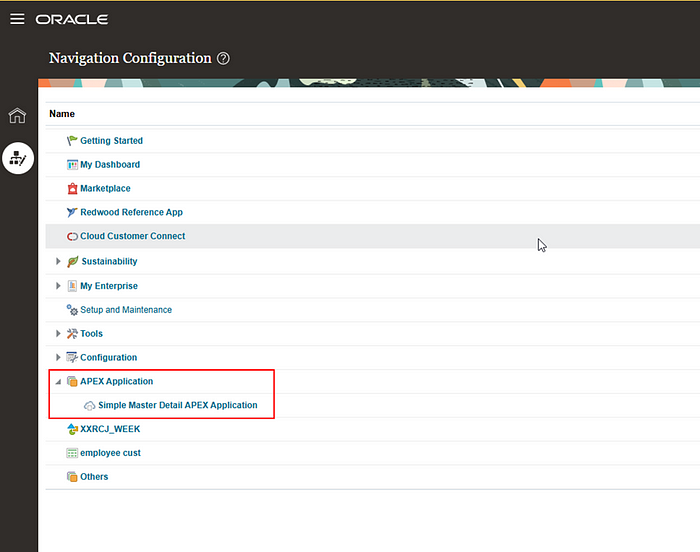Expand the Tools node
Image resolution: width=700 pixels, height=552 pixels.
(58, 334)
